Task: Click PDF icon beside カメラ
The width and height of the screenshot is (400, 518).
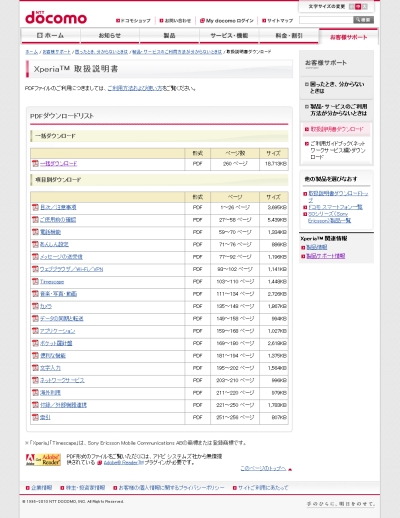Action: coord(35,306)
